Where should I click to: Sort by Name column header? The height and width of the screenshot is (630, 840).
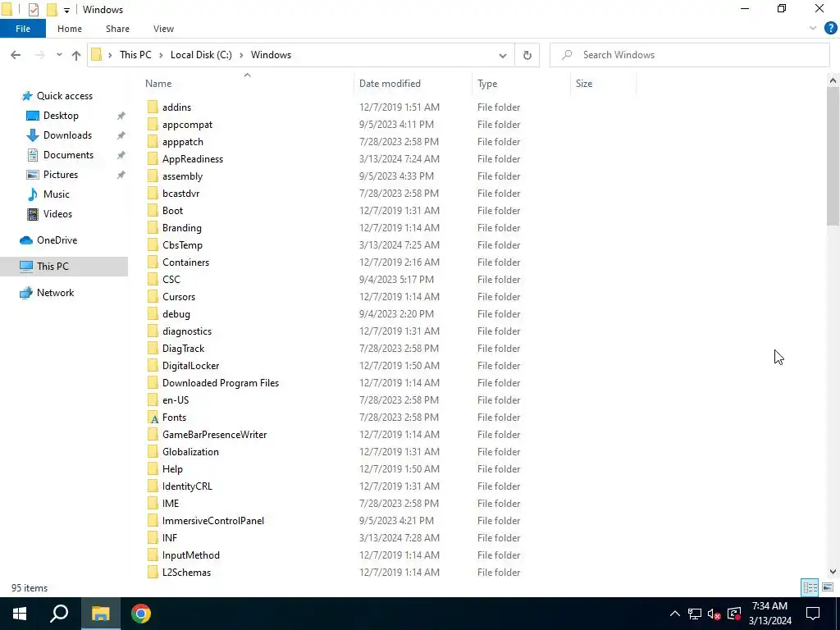click(x=158, y=84)
